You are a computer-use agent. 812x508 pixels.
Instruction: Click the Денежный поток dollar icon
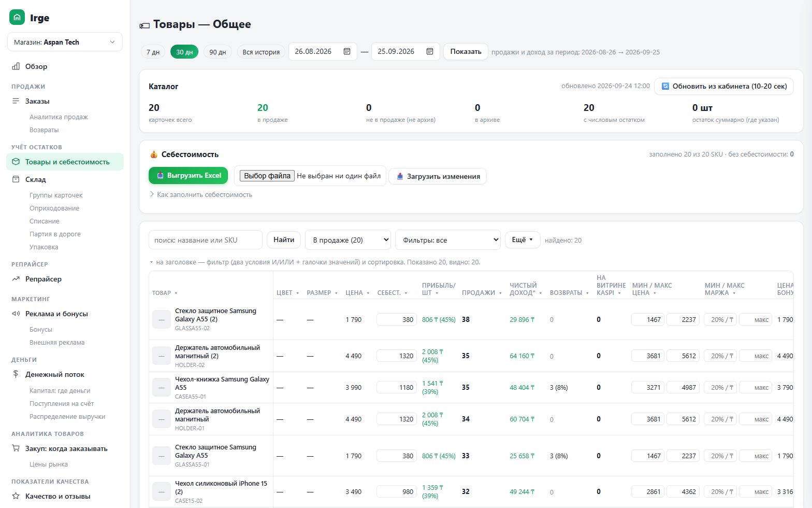(x=16, y=374)
